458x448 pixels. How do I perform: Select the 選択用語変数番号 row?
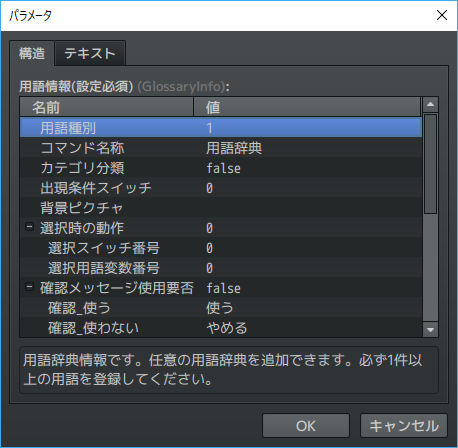tap(221, 268)
